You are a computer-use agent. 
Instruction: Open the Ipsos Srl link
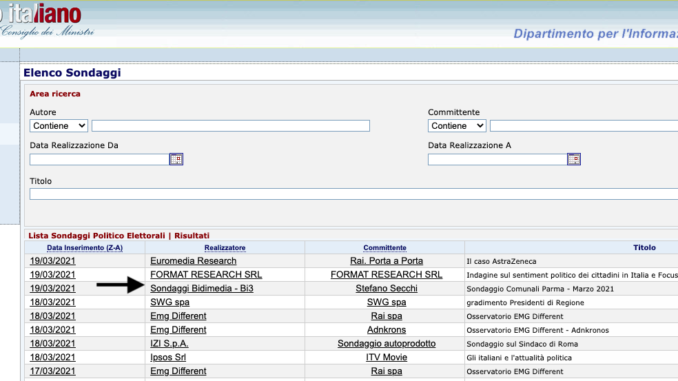168,357
